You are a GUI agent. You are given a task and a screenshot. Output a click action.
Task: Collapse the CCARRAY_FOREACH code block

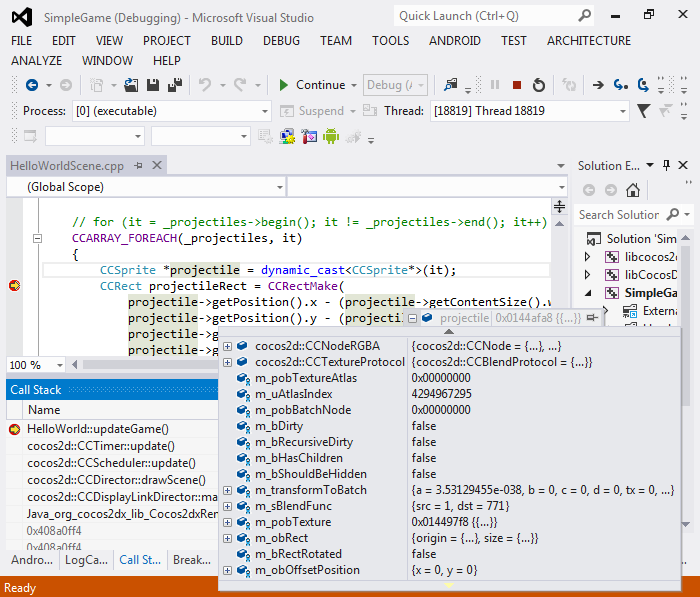(x=38, y=238)
